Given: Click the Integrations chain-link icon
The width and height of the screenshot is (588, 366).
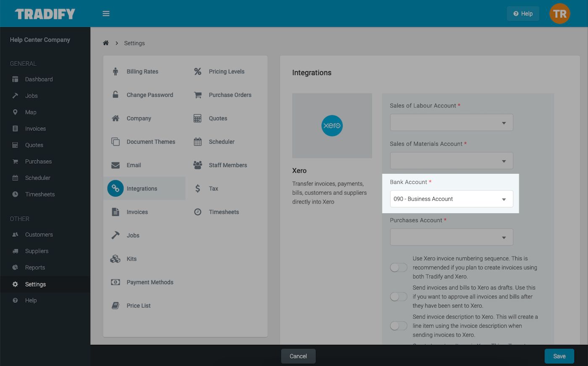Looking at the screenshot, I should tap(115, 188).
